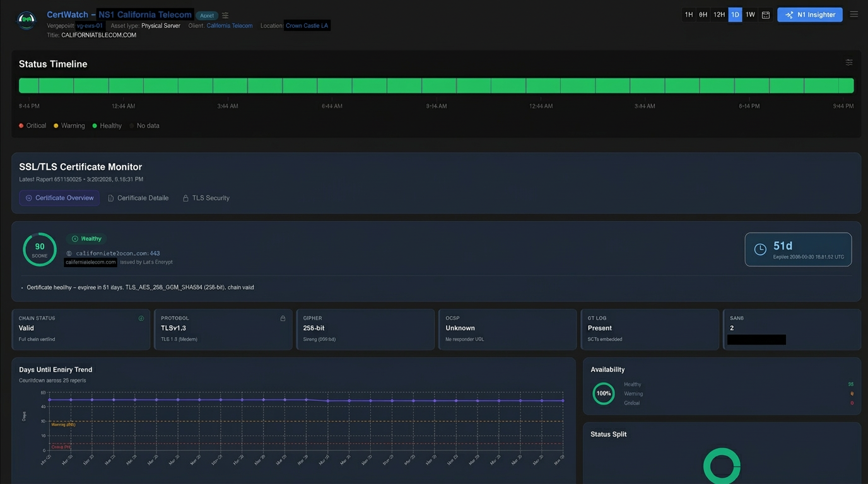Select the 6H time range
Image resolution: width=868 pixels, height=484 pixels.
703,14
